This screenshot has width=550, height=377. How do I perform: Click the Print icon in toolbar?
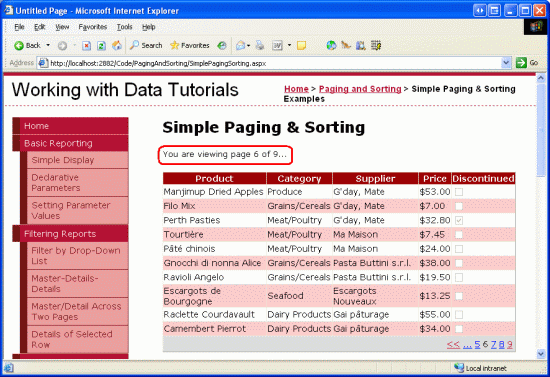(x=260, y=45)
